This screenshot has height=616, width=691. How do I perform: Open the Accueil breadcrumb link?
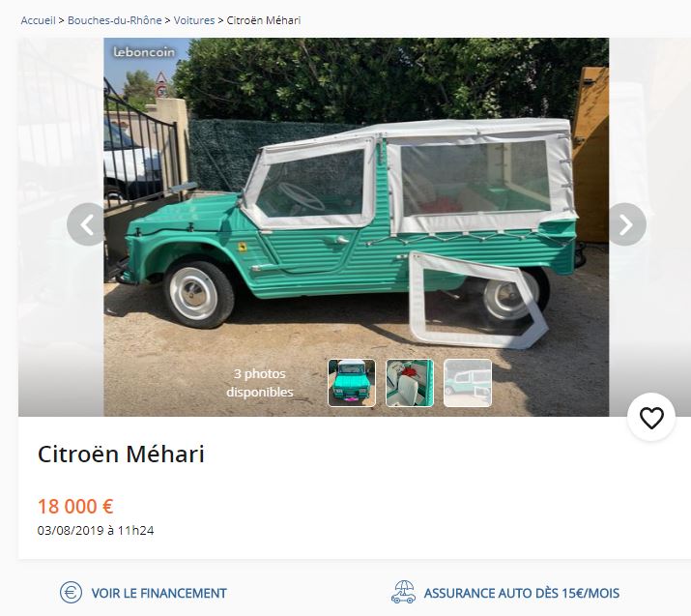[39, 20]
